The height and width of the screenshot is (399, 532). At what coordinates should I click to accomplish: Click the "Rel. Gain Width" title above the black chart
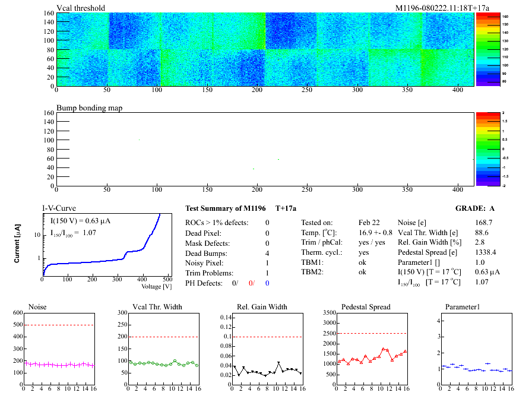tap(262, 307)
